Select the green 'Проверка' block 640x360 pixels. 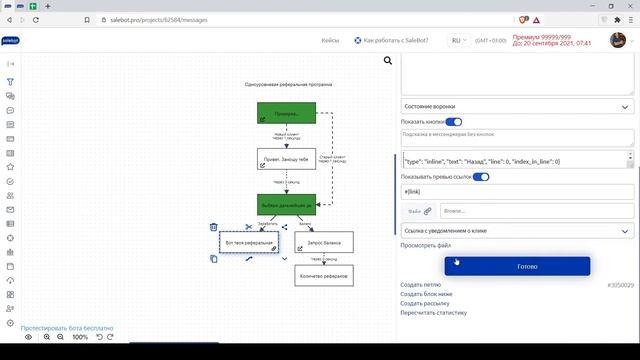(x=287, y=113)
